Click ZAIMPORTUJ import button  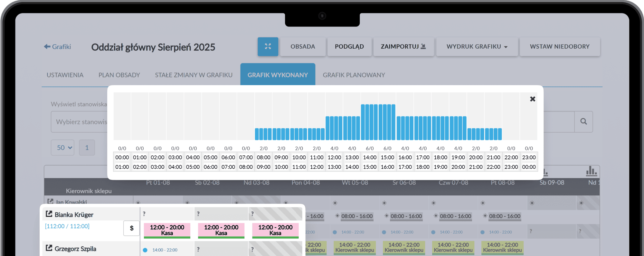(403, 46)
